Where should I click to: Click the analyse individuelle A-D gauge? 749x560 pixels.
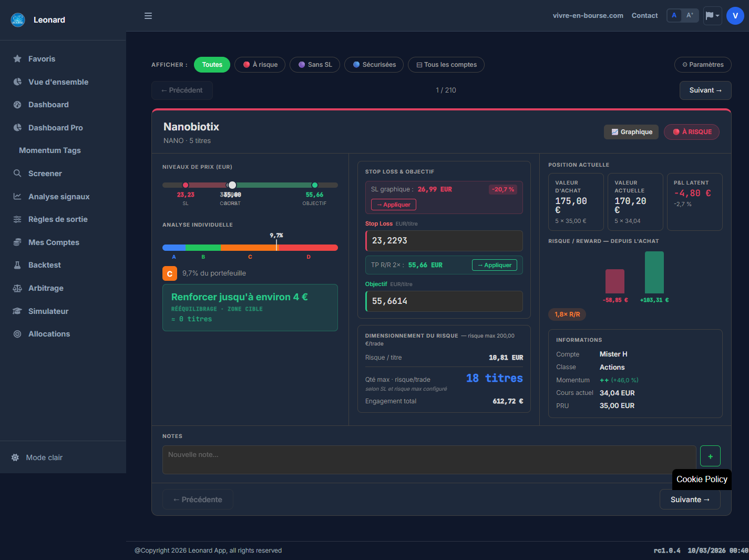[250, 248]
